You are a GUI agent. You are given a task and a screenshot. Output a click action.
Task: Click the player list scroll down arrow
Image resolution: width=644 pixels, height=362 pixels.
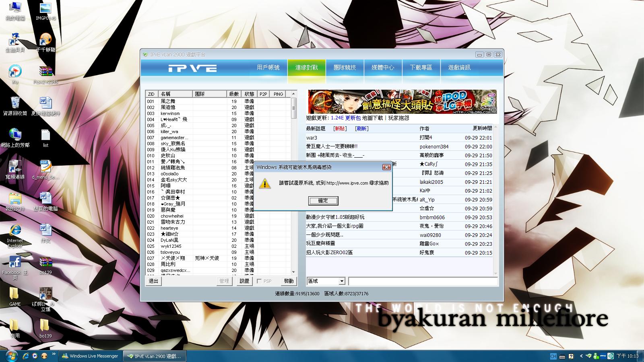point(294,272)
